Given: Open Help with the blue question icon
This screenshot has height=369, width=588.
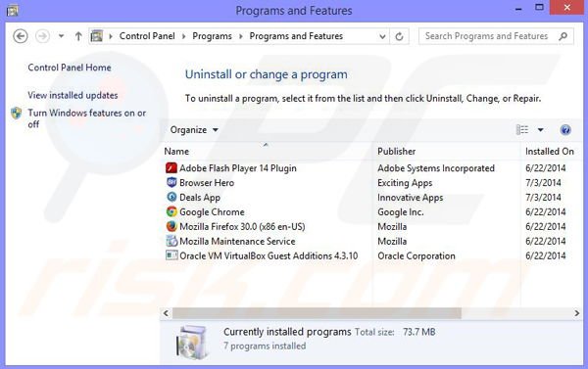Looking at the screenshot, I should click(x=565, y=130).
